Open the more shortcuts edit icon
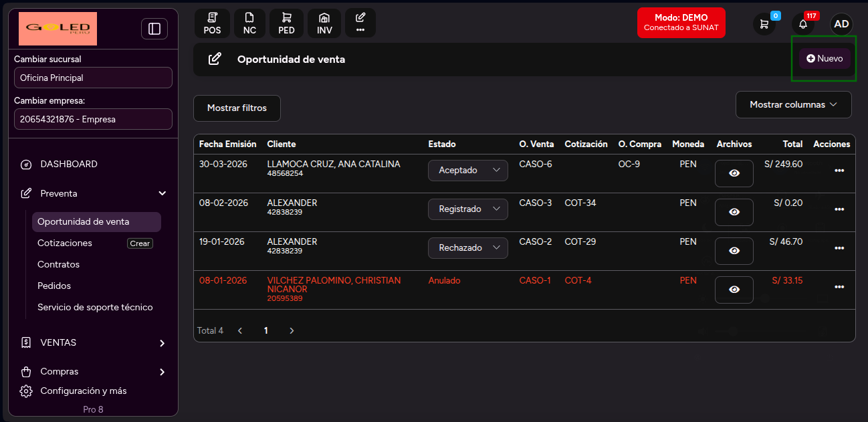 pyautogui.click(x=360, y=23)
